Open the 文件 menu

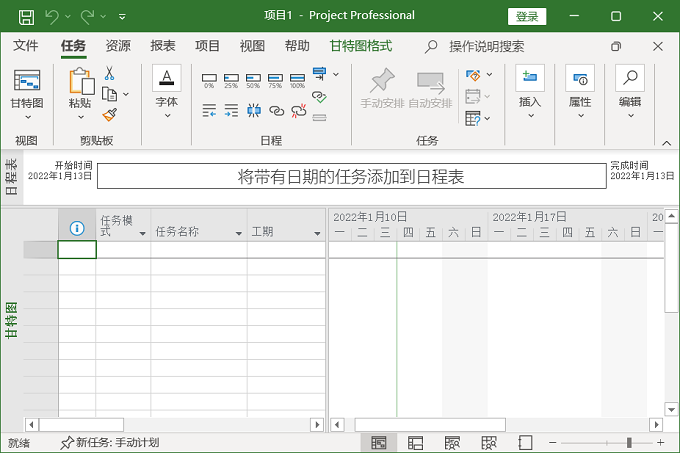26,46
